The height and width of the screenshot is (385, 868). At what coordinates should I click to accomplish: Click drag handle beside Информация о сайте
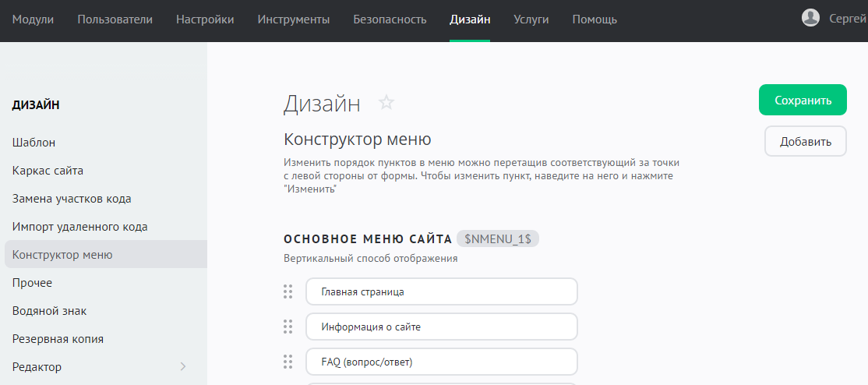click(288, 327)
